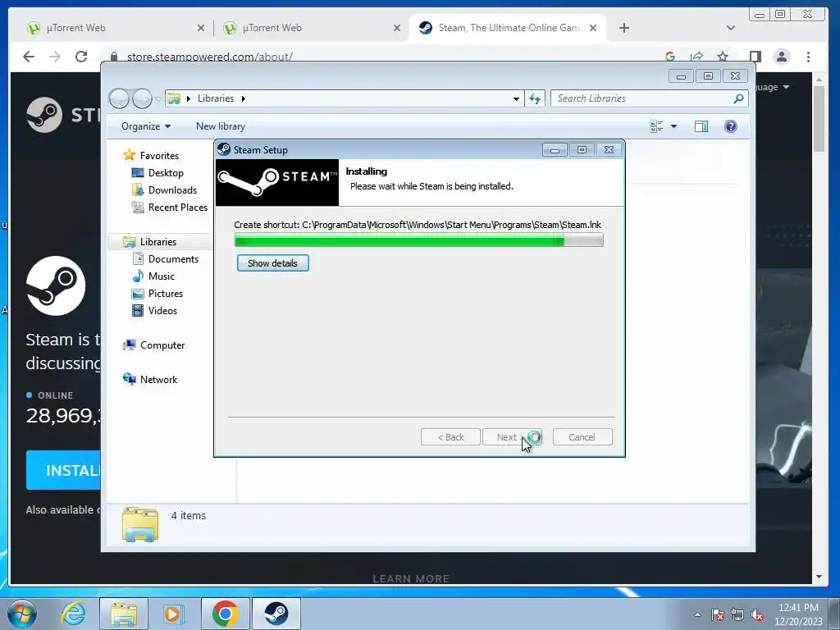840x630 pixels.
Task: Open the view options dropdown arrow in Explorer
Action: pyautogui.click(x=674, y=126)
